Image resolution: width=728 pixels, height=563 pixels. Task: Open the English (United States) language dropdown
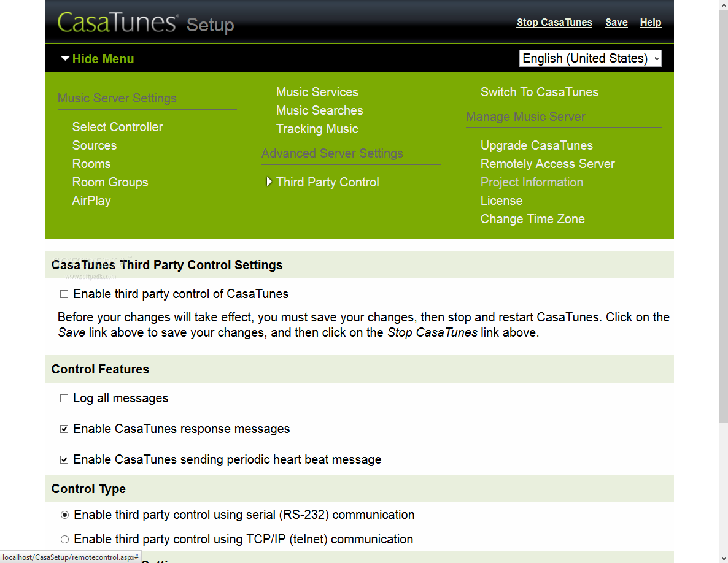point(590,58)
